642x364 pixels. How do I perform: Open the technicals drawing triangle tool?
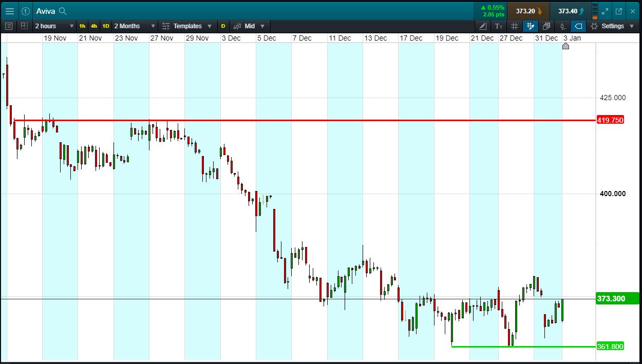pyautogui.click(x=483, y=26)
